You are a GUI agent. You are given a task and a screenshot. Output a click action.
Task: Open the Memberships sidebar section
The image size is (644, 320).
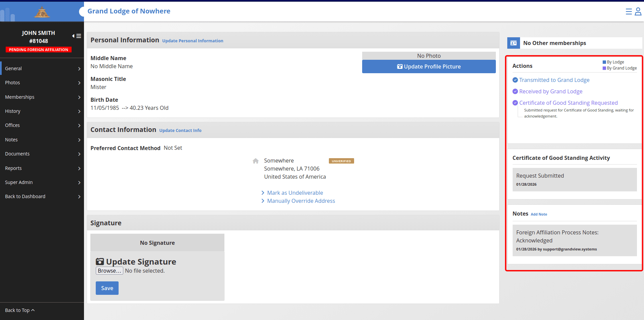point(42,97)
